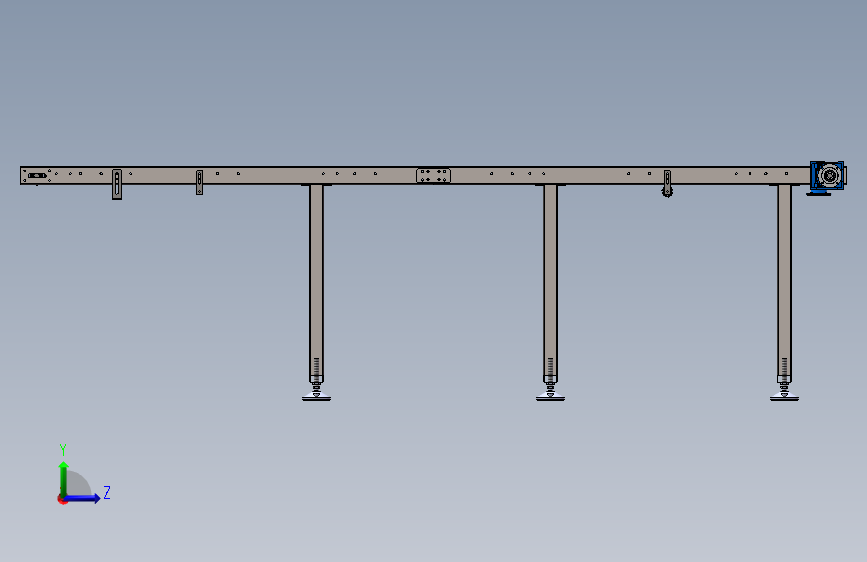Image resolution: width=867 pixels, height=562 pixels.
Task: Click the leveling foot of the middle leg
Action: 550,392
